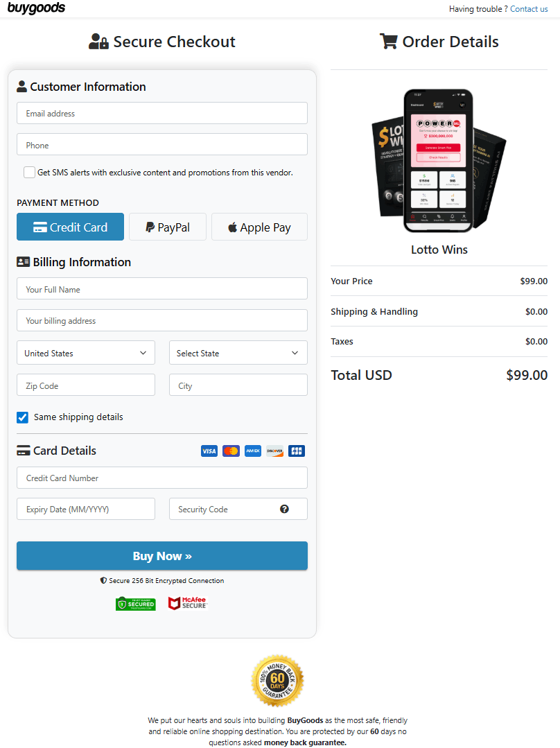
Task: Click the McAfee Secure badge
Action: (187, 603)
